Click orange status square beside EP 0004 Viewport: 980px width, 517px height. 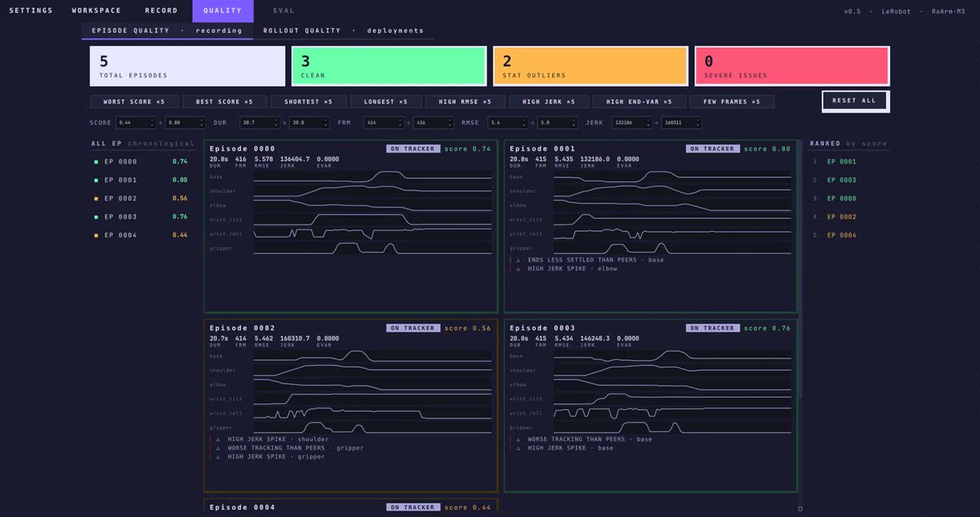click(96, 235)
